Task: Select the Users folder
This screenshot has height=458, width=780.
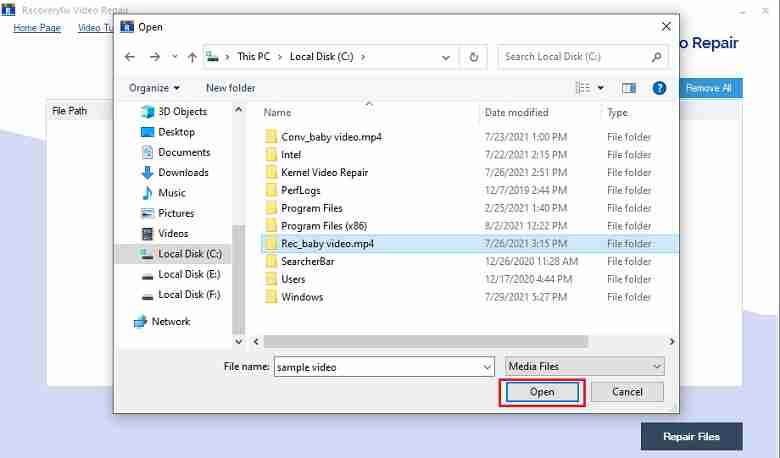Action: click(293, 279)
